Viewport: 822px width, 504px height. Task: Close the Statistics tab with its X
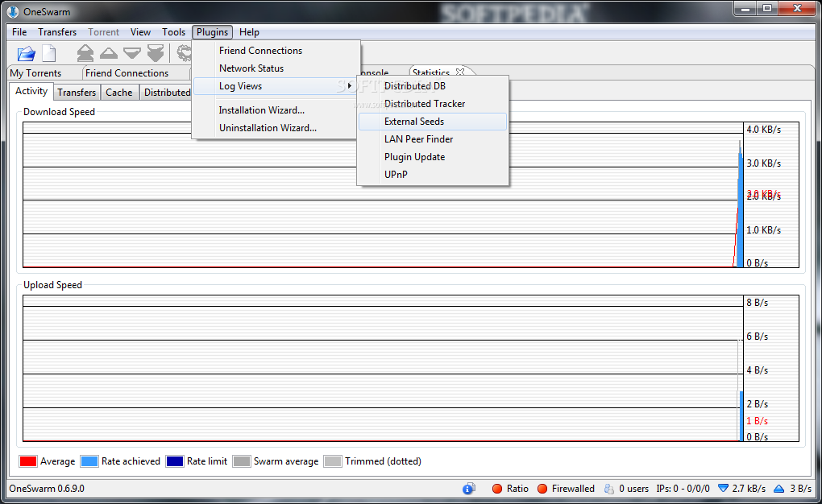pyautogui.click(x=459, y=72)
